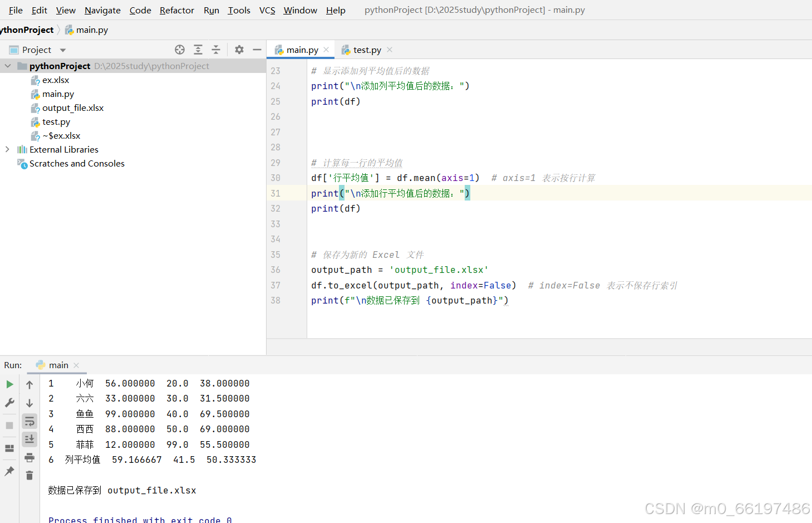Screen dimensions: 812x523
Task: Select ~$ex.xlsx in the project tree
Action: (61, 136)
